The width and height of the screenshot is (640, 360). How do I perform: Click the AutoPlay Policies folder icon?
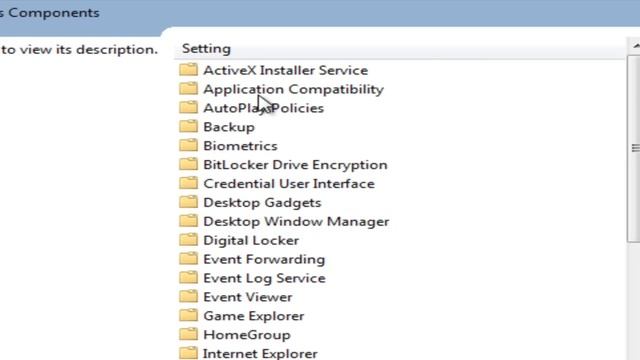[188, 107]
